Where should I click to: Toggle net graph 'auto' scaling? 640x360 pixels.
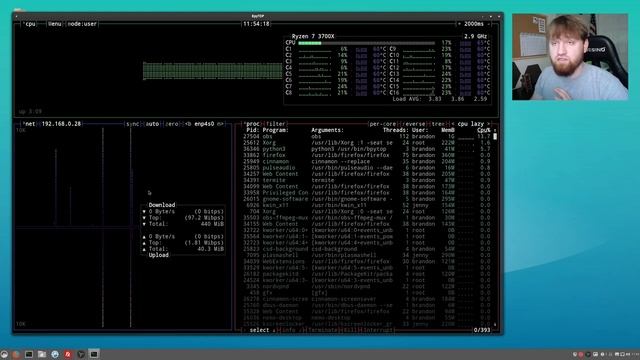(153, 124)
